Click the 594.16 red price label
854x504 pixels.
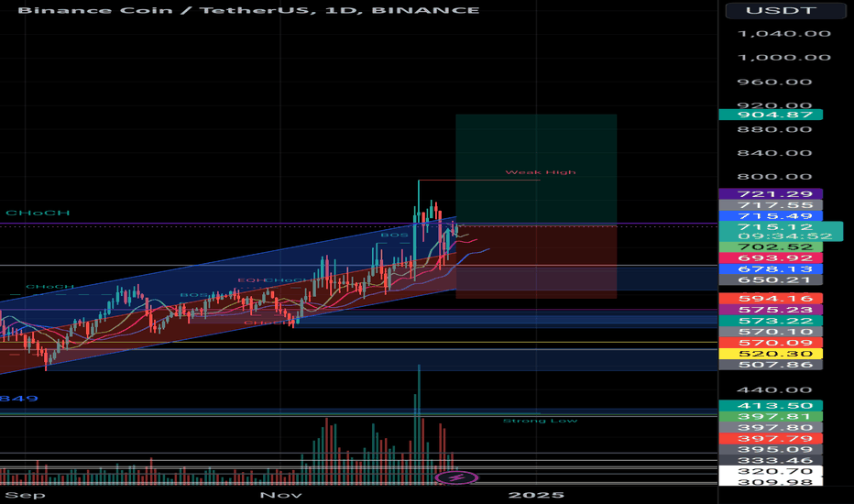(x=771, y=298)
